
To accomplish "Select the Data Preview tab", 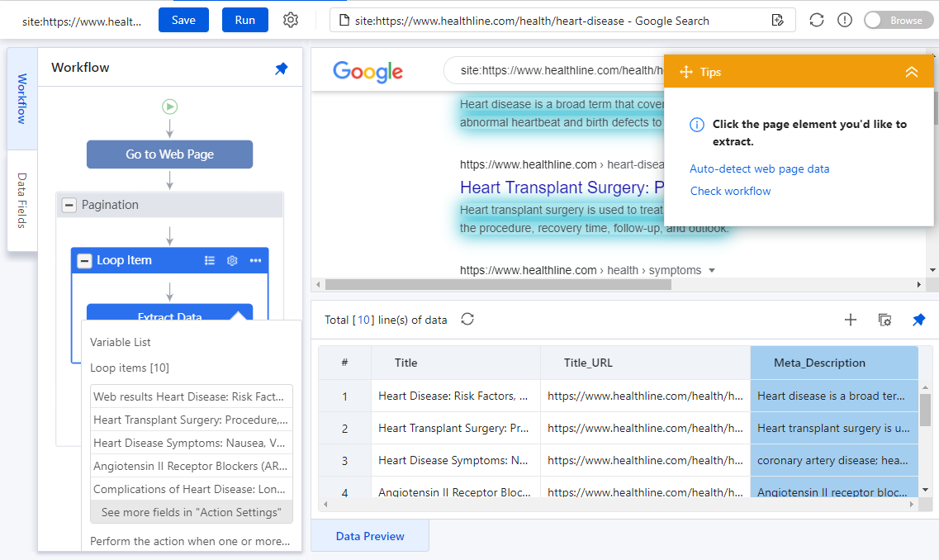I will pyautogui.click(x=370, y=536).
